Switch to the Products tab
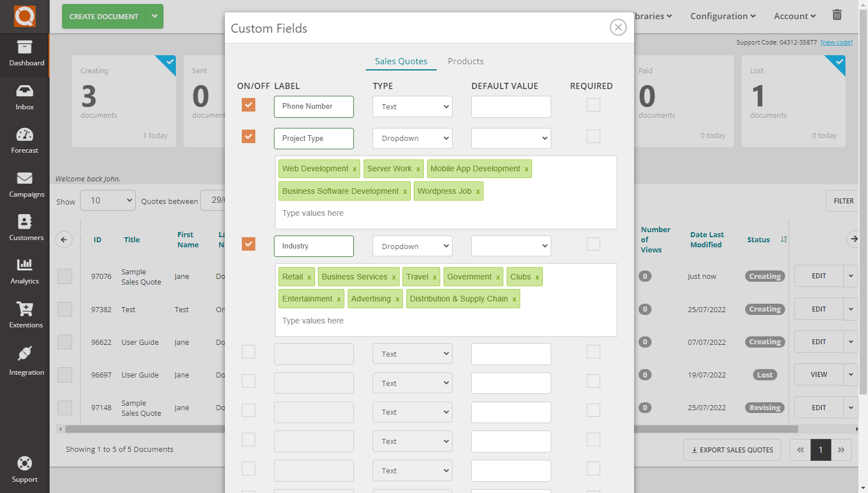The height and width of the screenshot is (493, 868). click(x=466, y=61)
